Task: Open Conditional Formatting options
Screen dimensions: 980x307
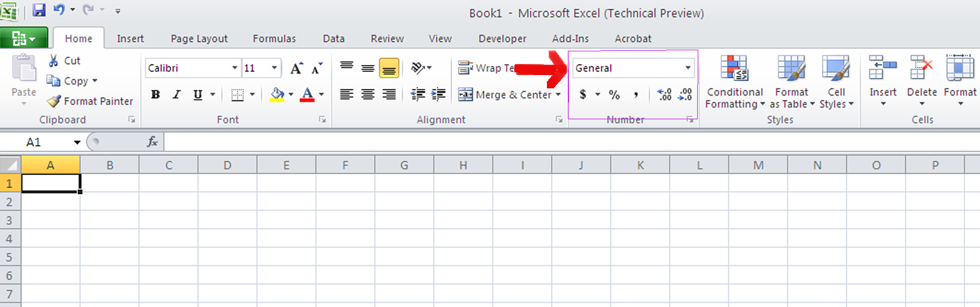Action: tap(735, 81)
